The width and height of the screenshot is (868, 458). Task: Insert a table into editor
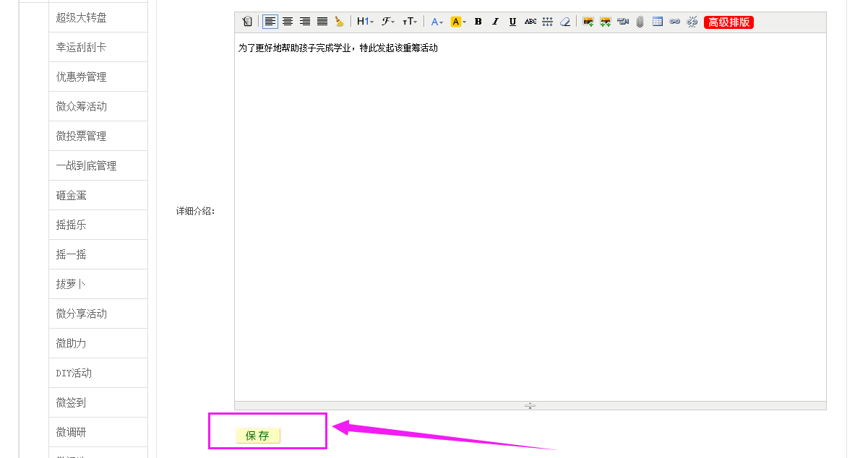pos(657,22)
